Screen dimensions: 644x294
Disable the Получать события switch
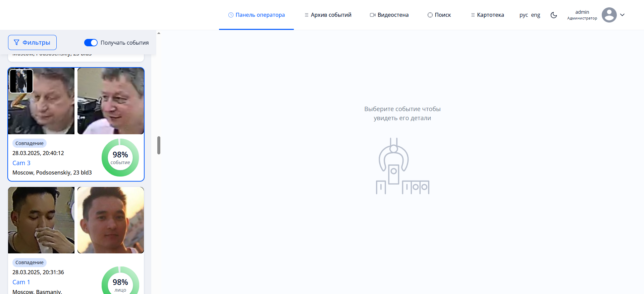coord(91,43)
